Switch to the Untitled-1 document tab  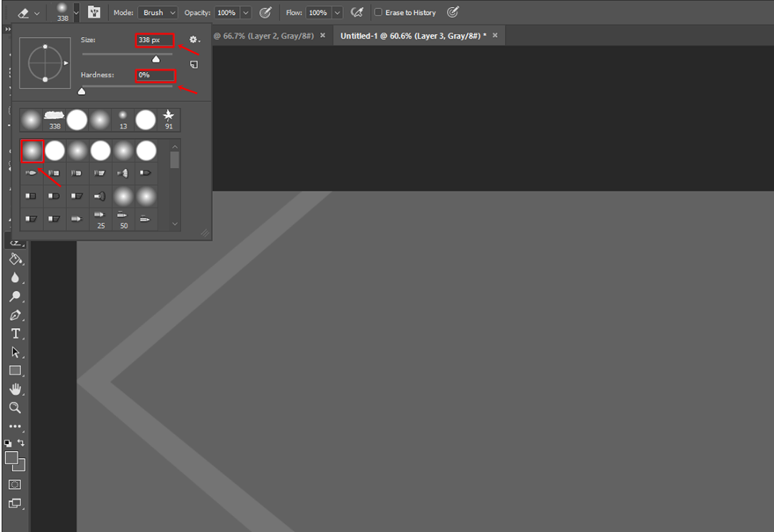coord(413,35)
